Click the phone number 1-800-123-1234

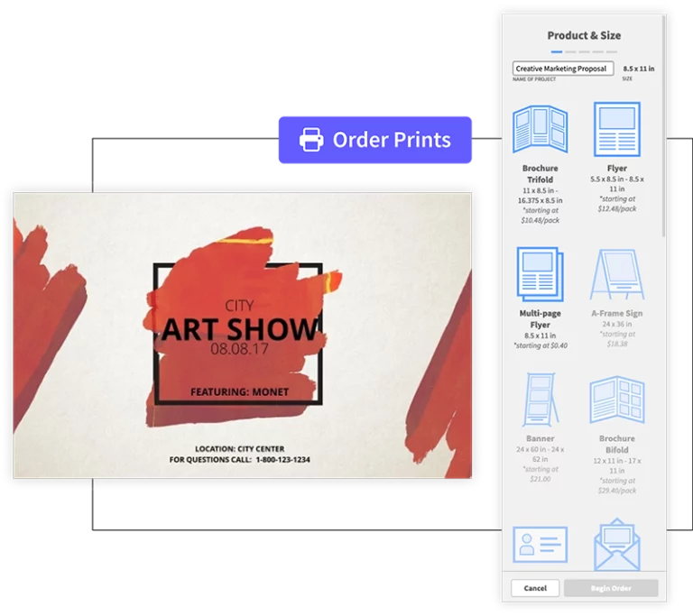click(282, 460)
